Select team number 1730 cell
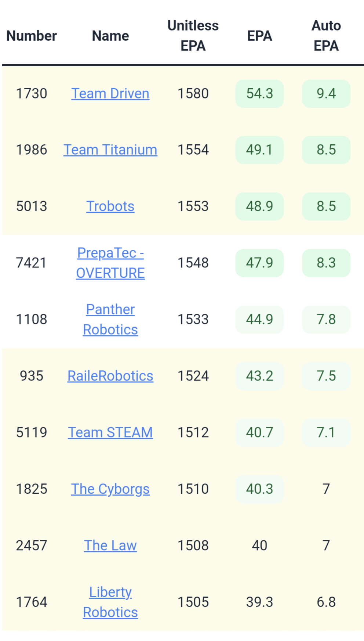The image size is (364, 641). [32, 94]
